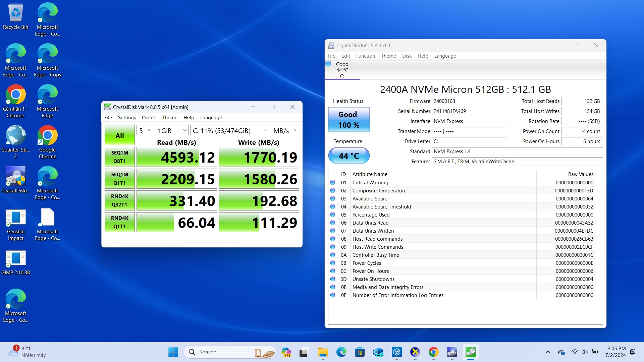Open the notification bell in taskbar
Viewport: 644px width, 362px height.
(633, 352)
